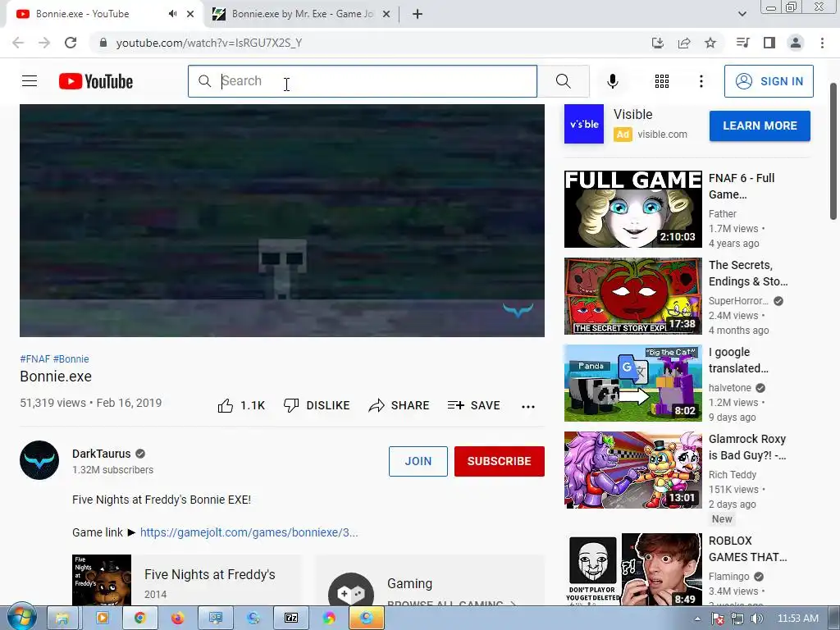This screenshot has height=630, width=840.
Task: Click the install/download page icon
Action: point(658,43)
